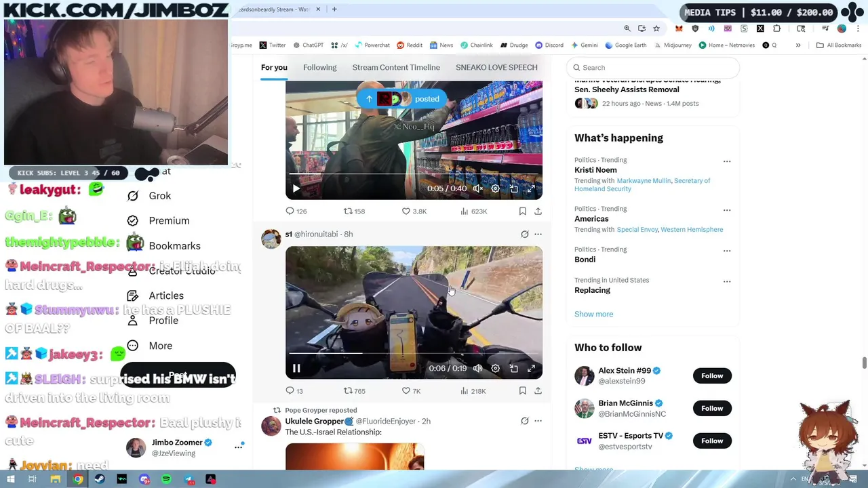Follow Brian McGinnis
This screenshot has width=868, height=488.
pos(712,409)
